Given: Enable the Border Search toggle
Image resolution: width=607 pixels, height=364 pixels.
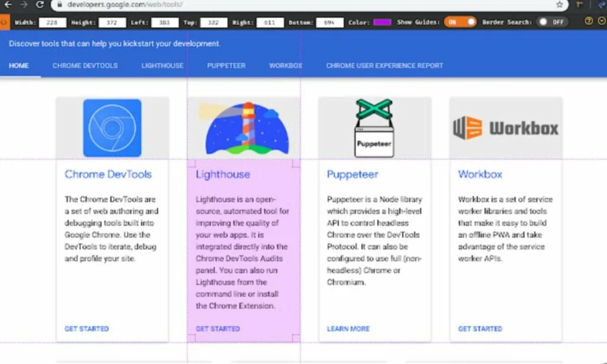Looking at the screenshot, I should coord(551,22).
